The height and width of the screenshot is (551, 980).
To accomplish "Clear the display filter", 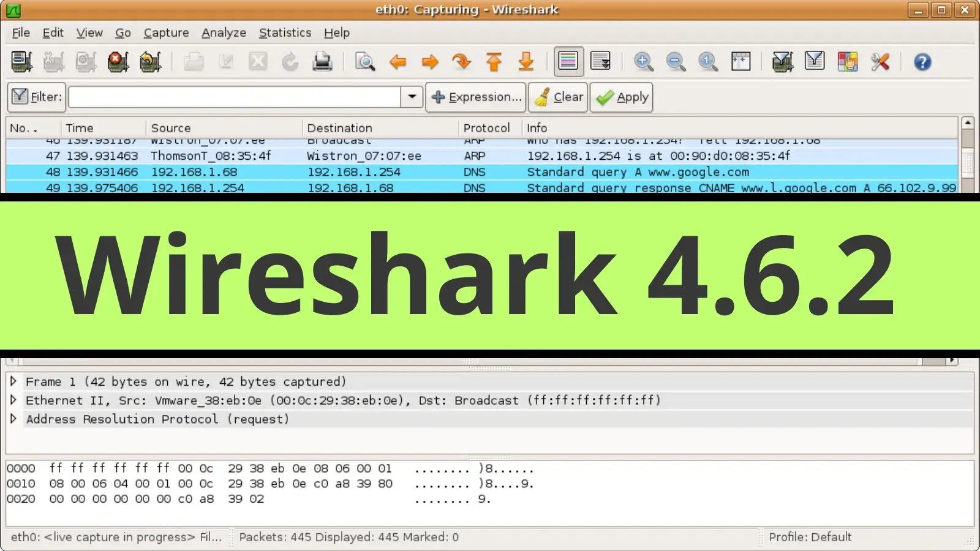I will (x=558, y=97).
